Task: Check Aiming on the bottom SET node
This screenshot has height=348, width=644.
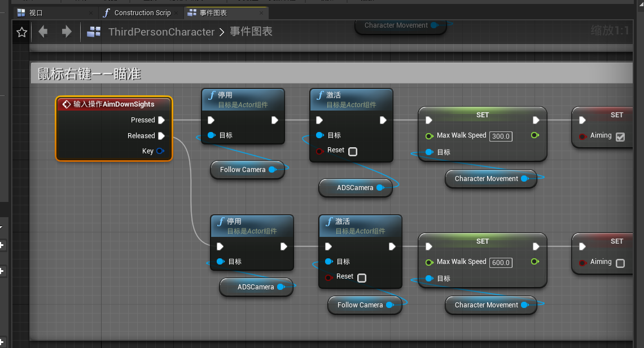Action: coord(619,262)
